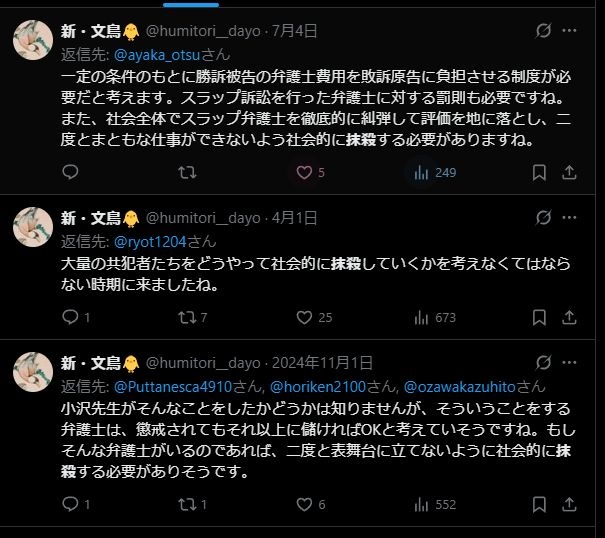Repost the July 4 tweet
This screenshot has width=605, height=538.
[x=186, y=172]
